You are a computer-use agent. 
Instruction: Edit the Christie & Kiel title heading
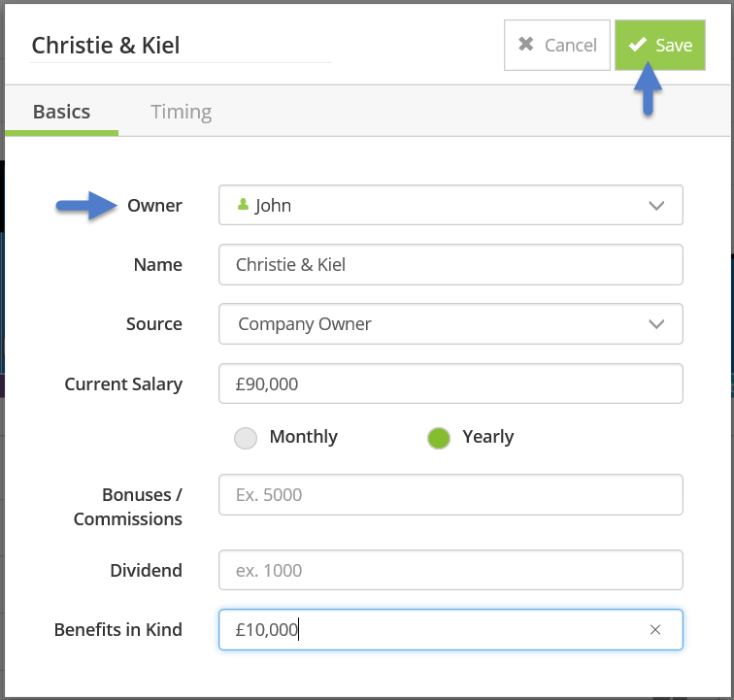(180, 46)
